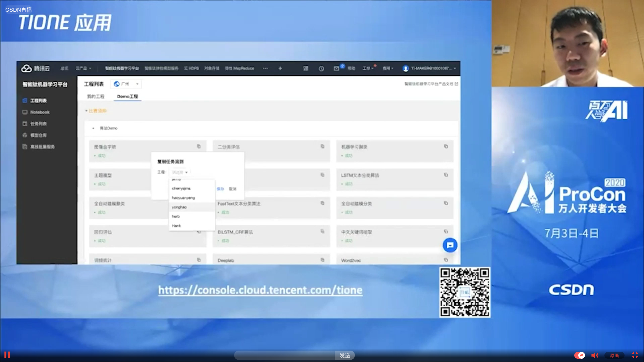Click the 发送 send button

[344, 355]
